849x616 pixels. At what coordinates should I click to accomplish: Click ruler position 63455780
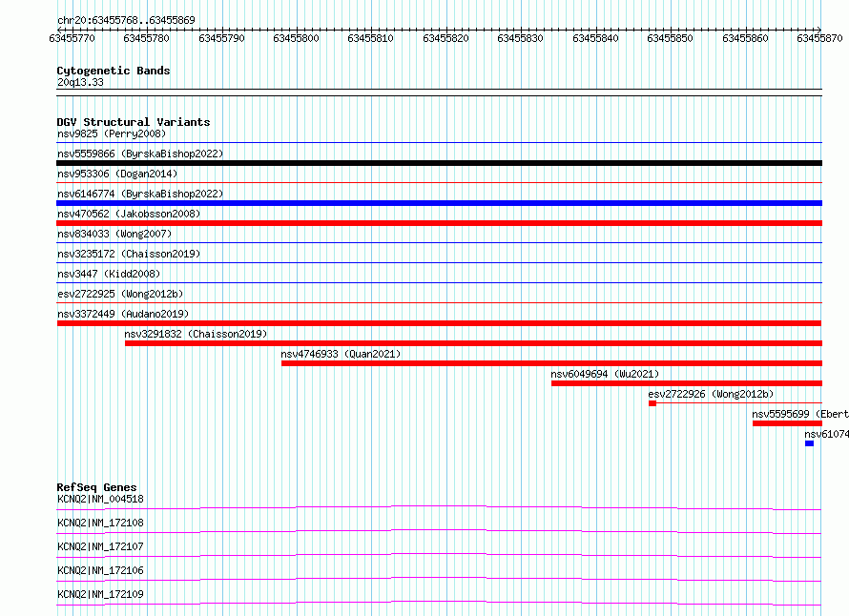[x=147, y=38]
